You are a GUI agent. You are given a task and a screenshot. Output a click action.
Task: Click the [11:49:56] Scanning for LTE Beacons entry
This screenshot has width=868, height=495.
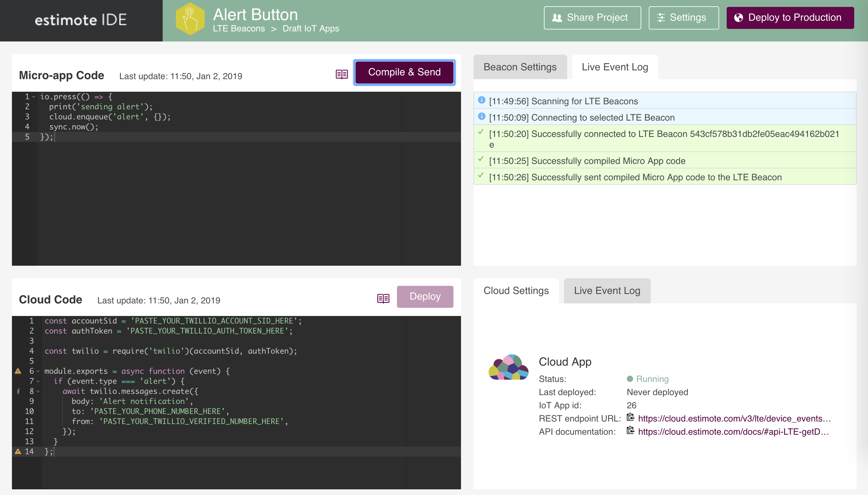coord(665,101)
